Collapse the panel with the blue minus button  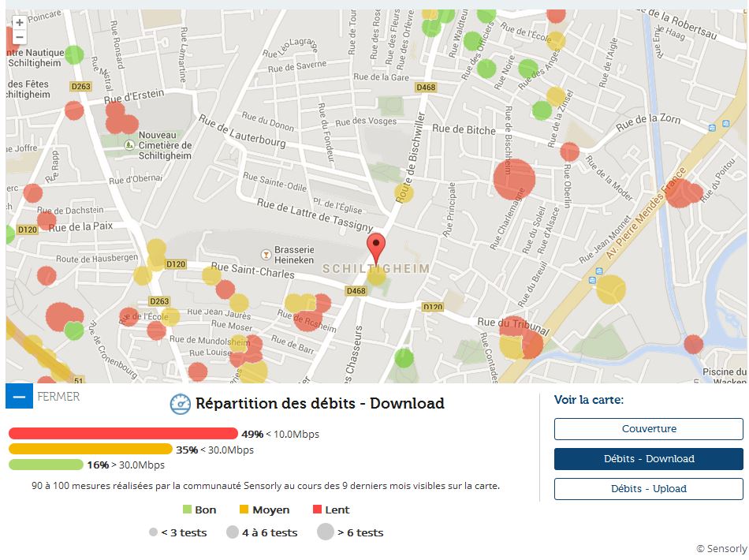(19, 396)
